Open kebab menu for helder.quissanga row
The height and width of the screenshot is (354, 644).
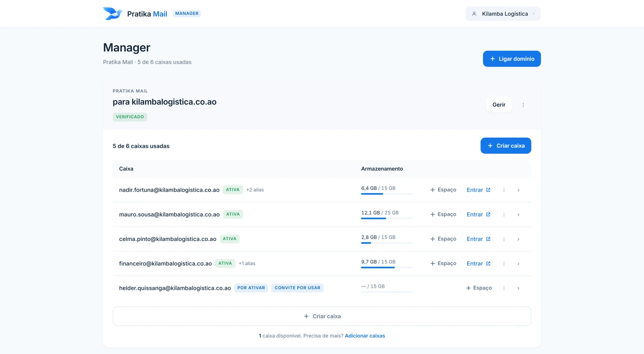[504, 288]
